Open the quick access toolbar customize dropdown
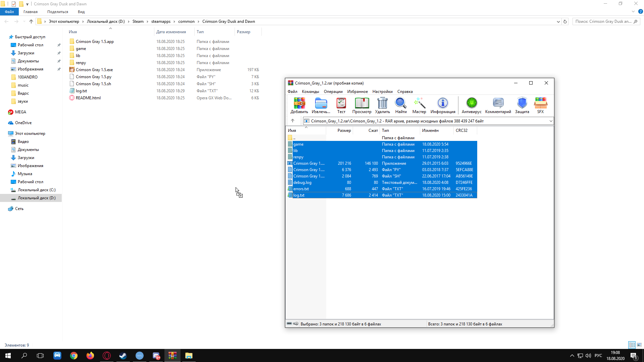 (x=27, y=4)
